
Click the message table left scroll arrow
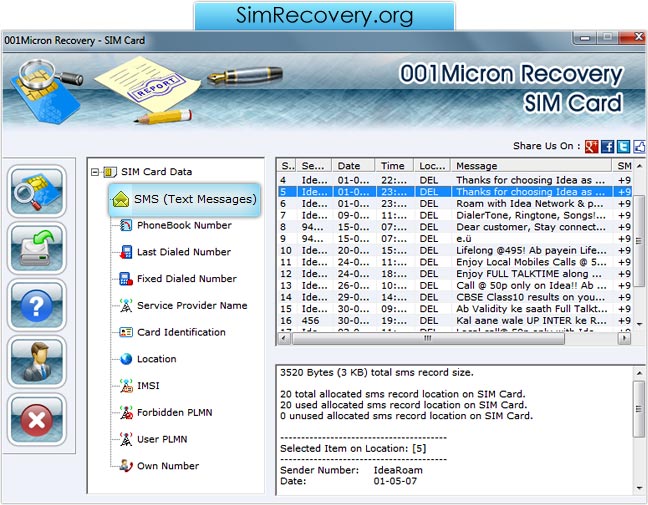click(284, 338)
